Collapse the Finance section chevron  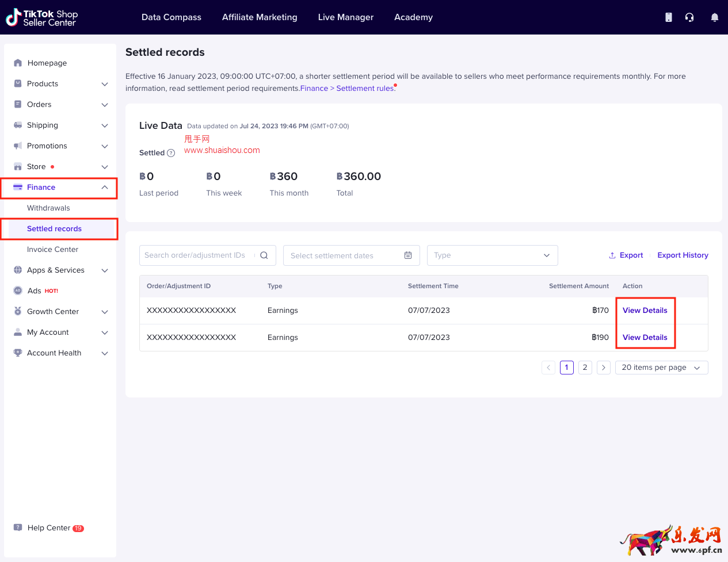(105, 188)
